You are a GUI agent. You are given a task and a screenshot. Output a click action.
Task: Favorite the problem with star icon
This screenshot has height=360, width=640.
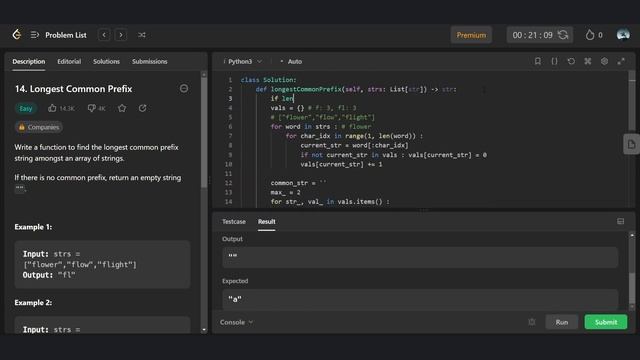point(122,108)
